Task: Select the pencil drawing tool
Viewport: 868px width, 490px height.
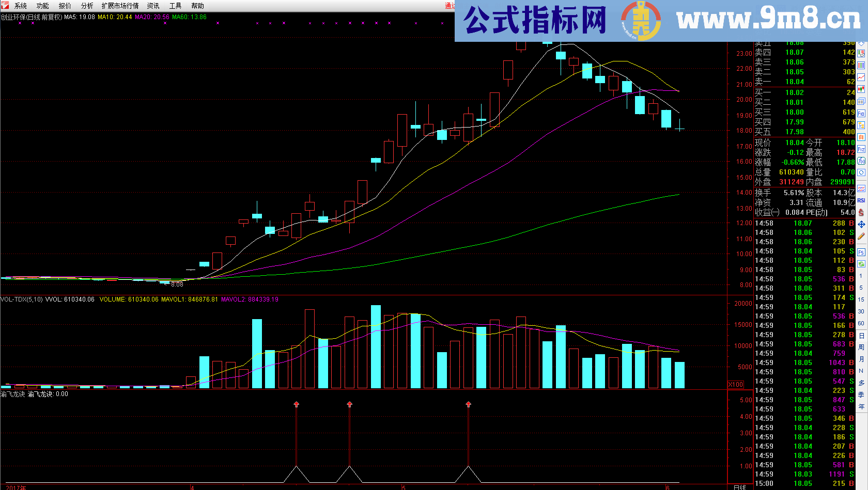Action: [x=861, y=236]
